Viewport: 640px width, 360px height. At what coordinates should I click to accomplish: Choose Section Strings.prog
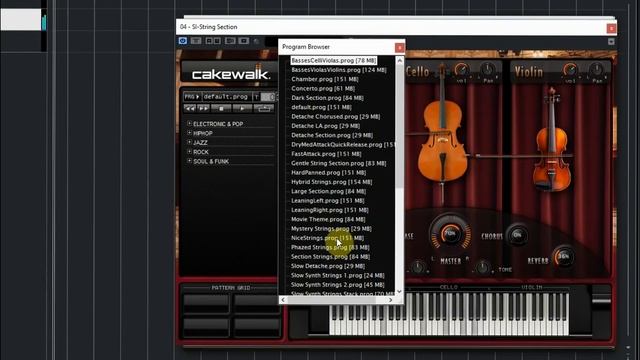(331, 257)
